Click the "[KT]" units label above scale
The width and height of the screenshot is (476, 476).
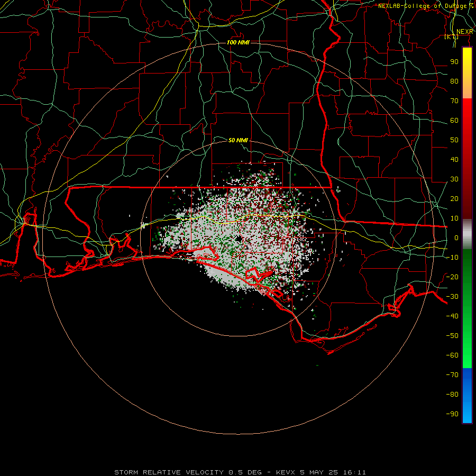tap(452, 36)
